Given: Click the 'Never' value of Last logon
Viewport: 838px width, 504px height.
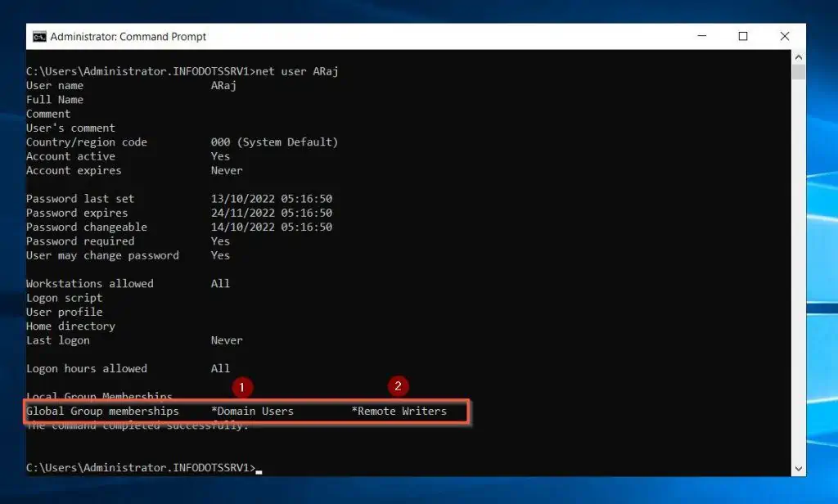Looking at the screenshot, I should pyautogui.click(x=227, y=340).
